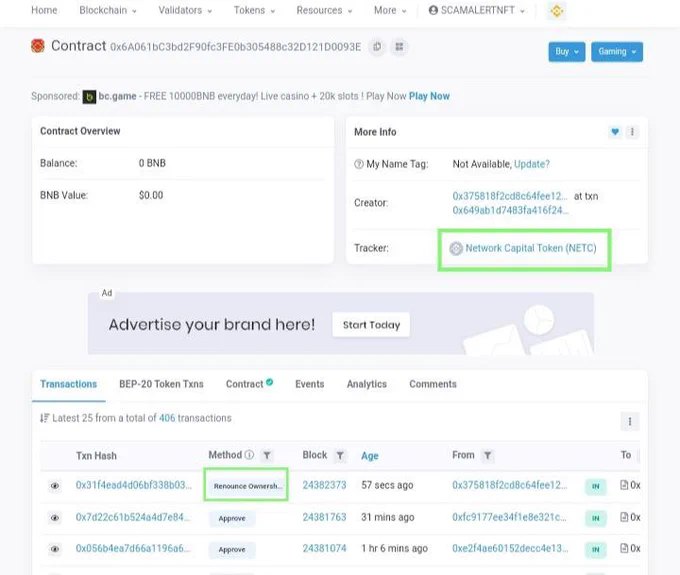Preview transaction 0x7d22c61b524a4d7e84 eye icon
The height and width of the screenshot is (575, 680).
coord(55,518)
